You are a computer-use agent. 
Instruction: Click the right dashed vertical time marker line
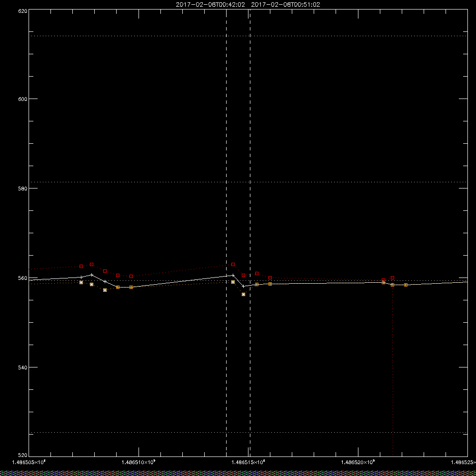pos(250,233)
